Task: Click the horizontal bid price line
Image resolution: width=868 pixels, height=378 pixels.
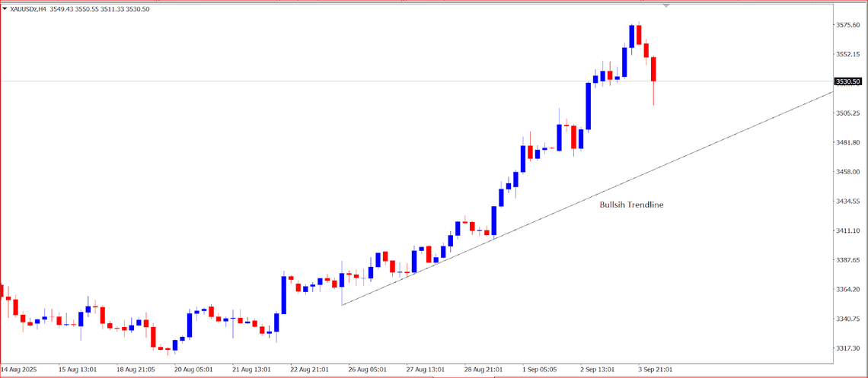Action: coord(305,81)
